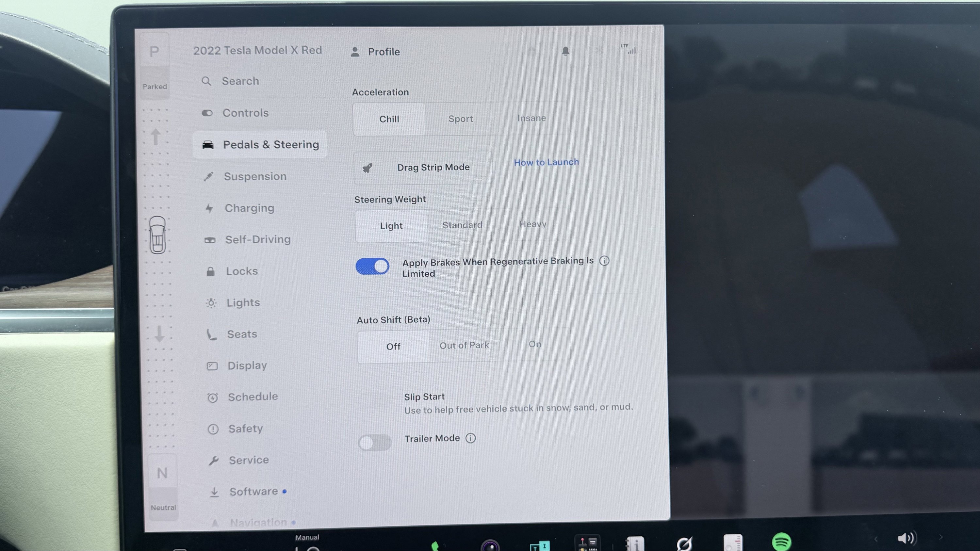Set Auto Shift to On
Viewport: 980px width, 551px height.
click(x=535, y=344)
